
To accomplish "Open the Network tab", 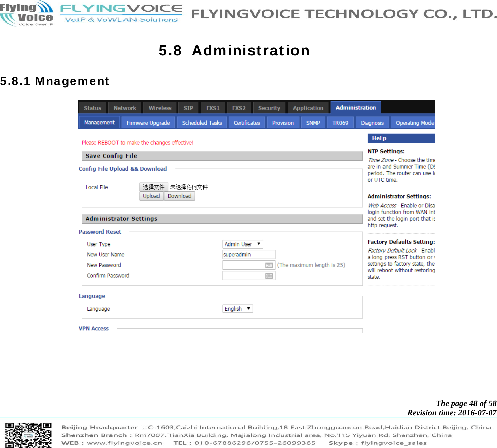I will pos(125,108).
